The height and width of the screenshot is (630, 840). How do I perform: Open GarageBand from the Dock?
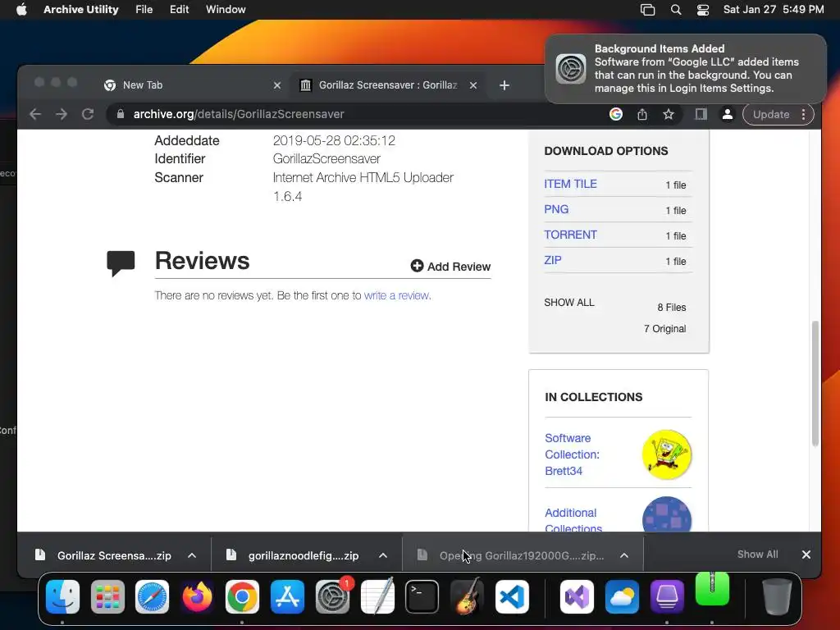pyautogui.click(x=467, y=596)
